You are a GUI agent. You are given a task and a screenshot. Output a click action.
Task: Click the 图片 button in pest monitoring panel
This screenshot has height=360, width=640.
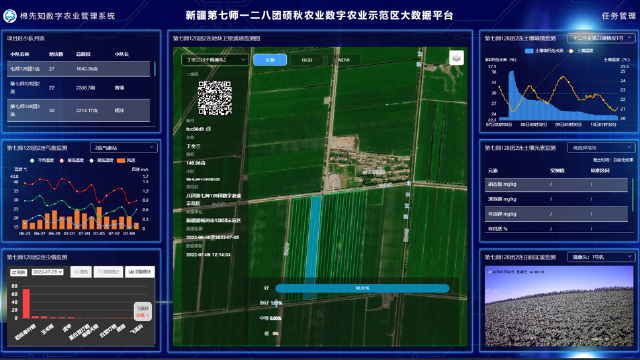click(81, 272)
